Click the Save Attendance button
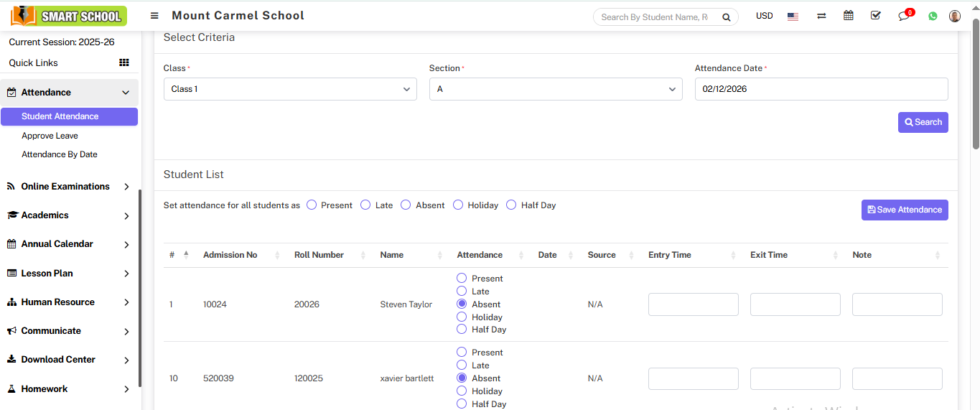 click(x=905, y=210)
